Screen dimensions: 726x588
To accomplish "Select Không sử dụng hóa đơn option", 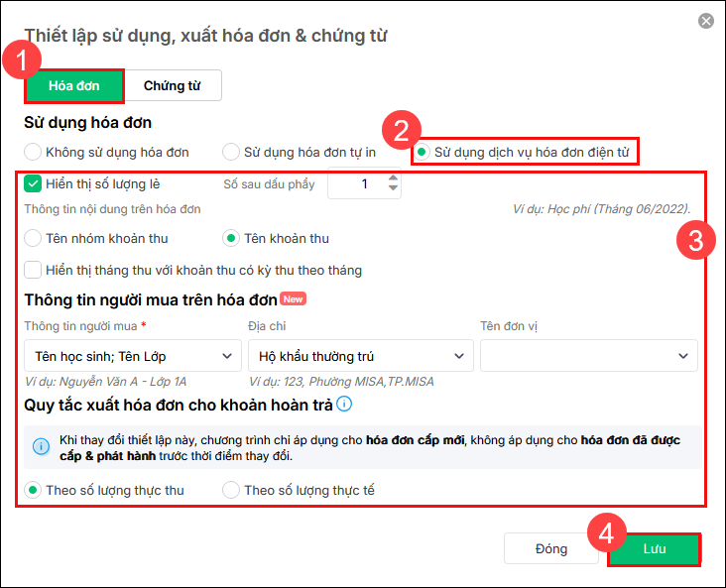I will pyautogui.click(x=34, y=152).
